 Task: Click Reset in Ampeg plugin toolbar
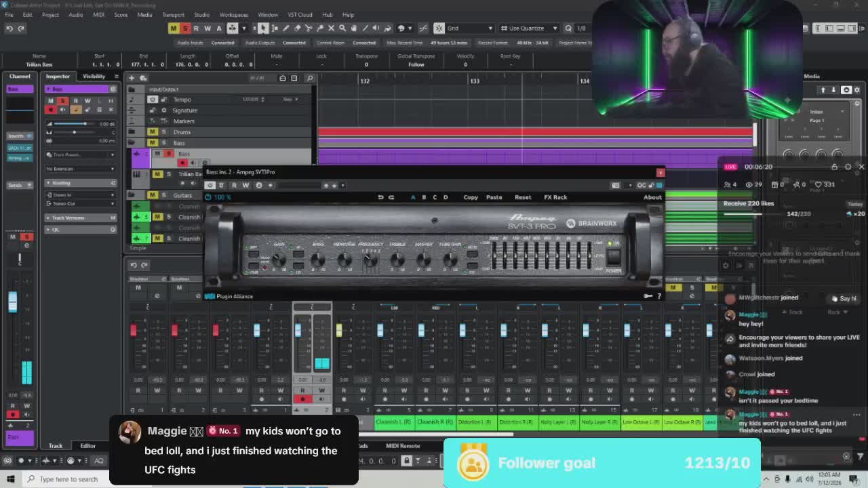[x=523, y=197]
